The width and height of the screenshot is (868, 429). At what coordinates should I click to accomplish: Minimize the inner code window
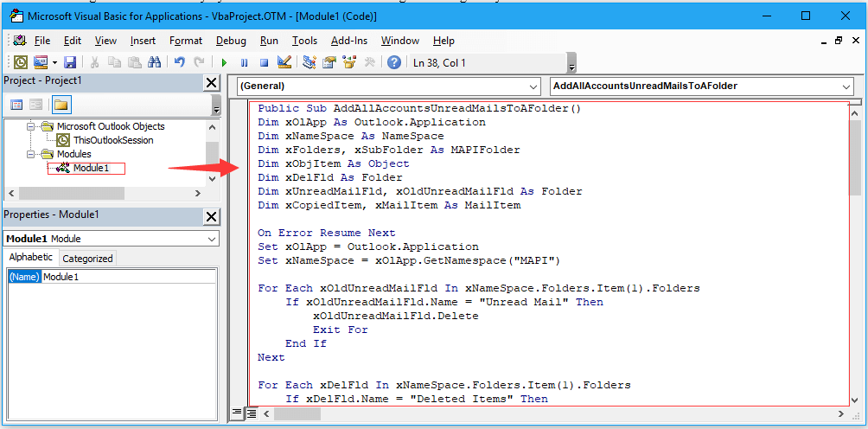tap(822, 41)
